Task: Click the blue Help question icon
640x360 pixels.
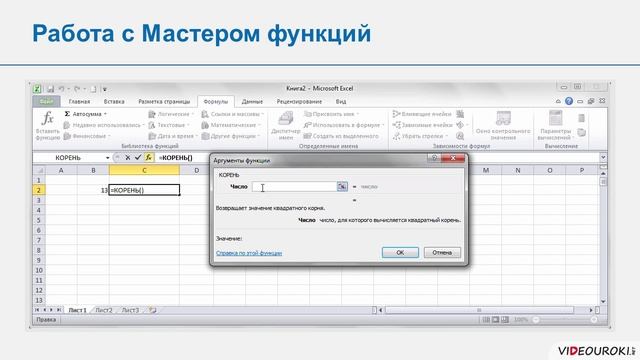Action: click(569, 101)
